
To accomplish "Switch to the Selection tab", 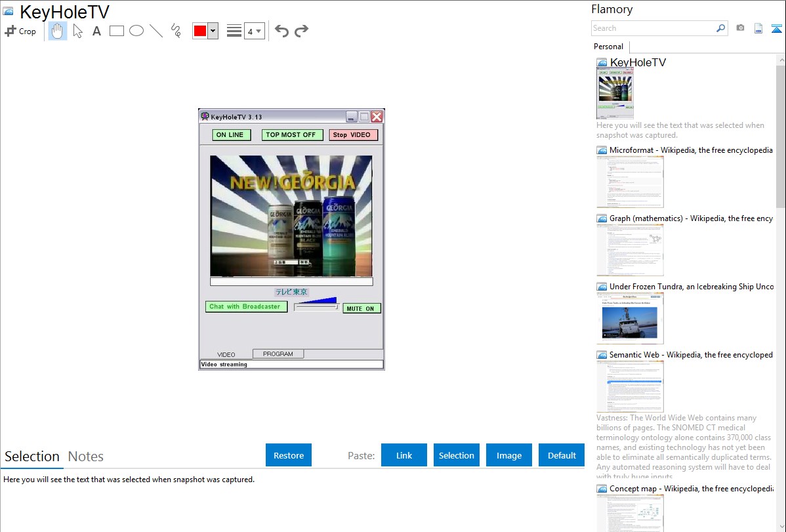I will click(x=32, y=457).
